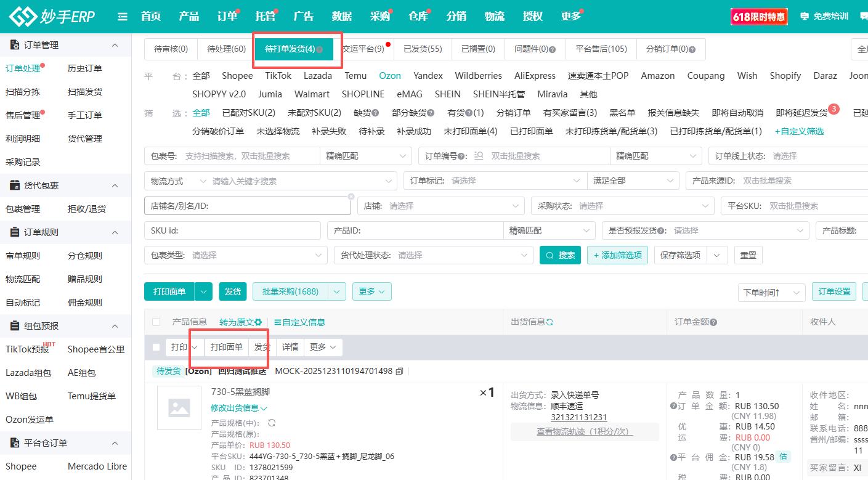
Task: Click the 搜索 search button
Action: [x=560, y=255]
